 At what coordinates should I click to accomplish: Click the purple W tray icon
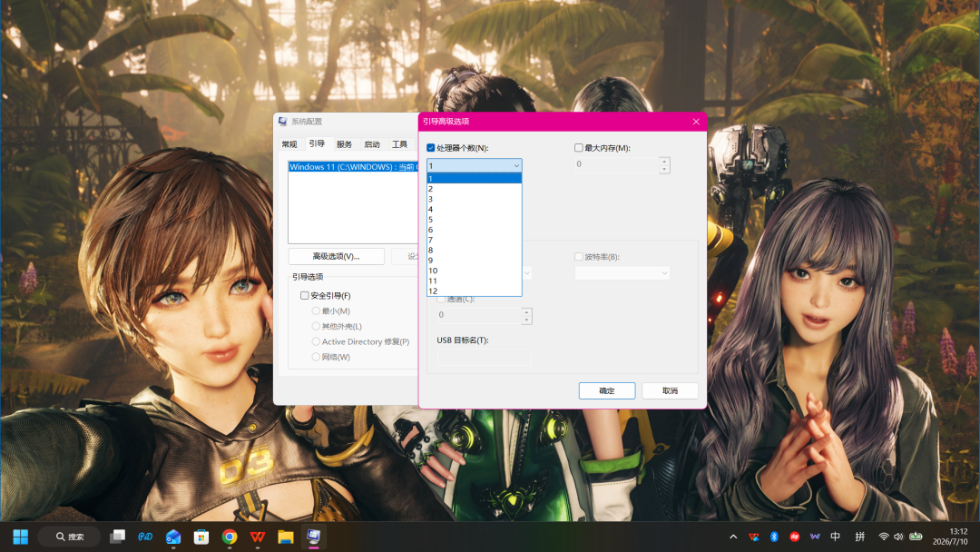point(815,537)
